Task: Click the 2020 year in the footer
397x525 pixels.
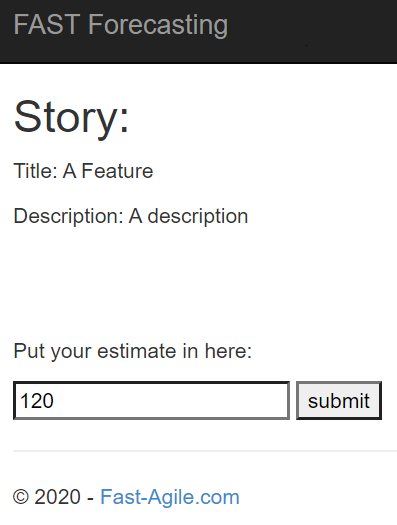Action: [x=58, y=497]
